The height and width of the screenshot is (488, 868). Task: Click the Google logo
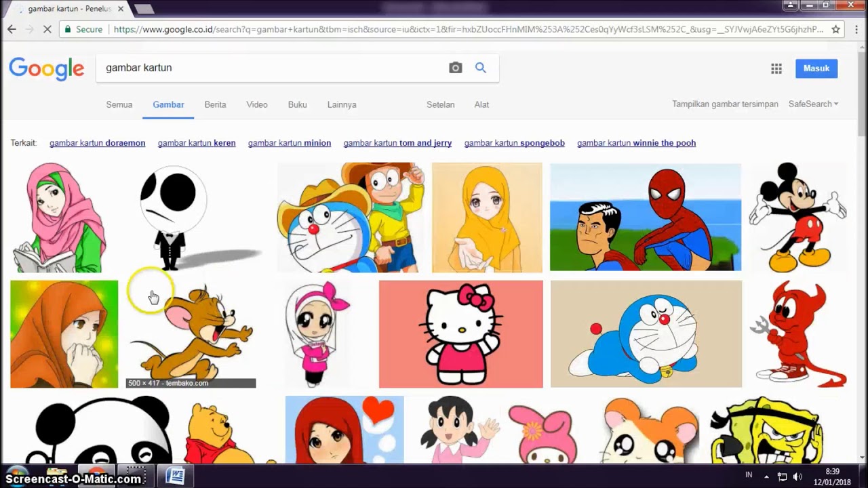(47, 68)
